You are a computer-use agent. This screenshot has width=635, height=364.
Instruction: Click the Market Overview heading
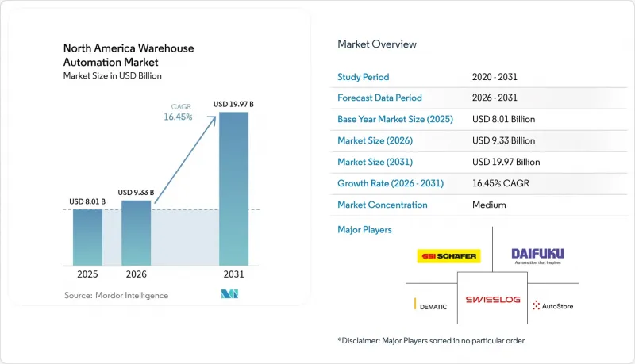(376, 44)
